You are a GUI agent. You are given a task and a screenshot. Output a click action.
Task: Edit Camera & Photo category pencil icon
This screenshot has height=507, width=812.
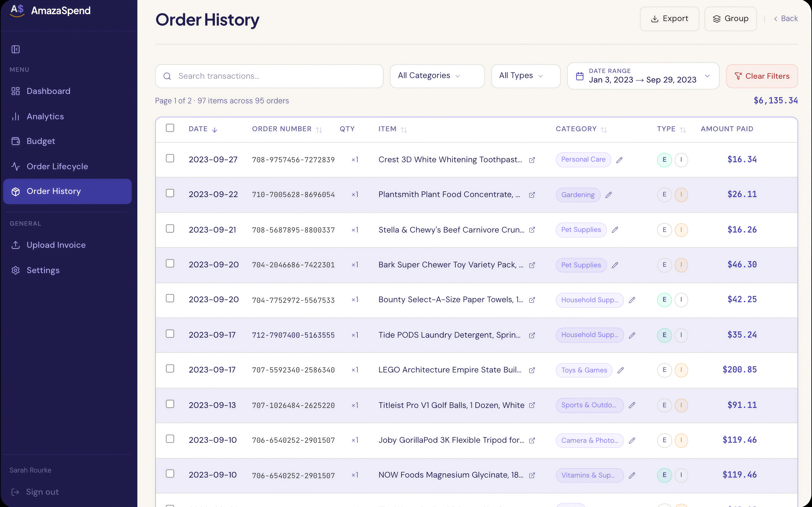(x=632, y=441)
